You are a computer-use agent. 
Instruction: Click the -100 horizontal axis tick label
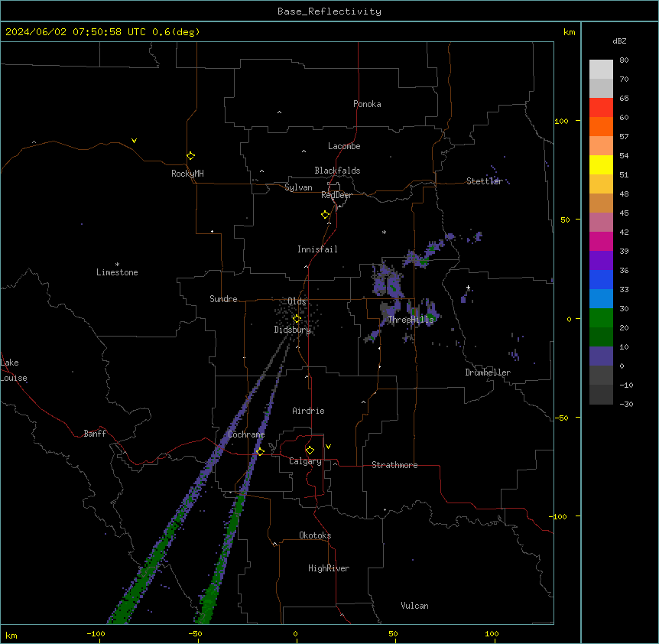pos(96,633)
